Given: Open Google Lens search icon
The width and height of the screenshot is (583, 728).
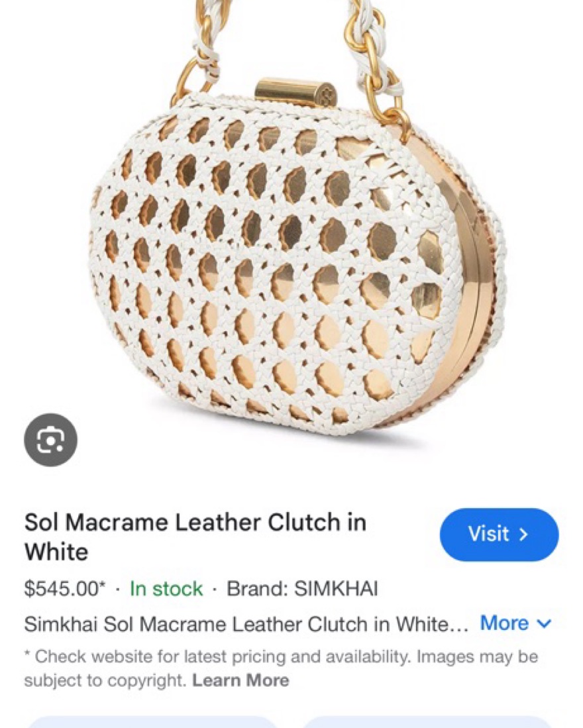Looking at the screenshot, I should tap(50, 440).
